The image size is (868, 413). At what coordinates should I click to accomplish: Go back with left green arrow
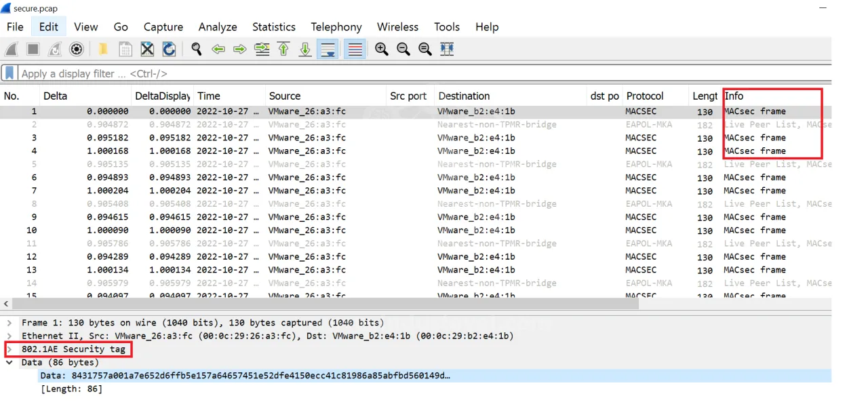click(218, 49)
